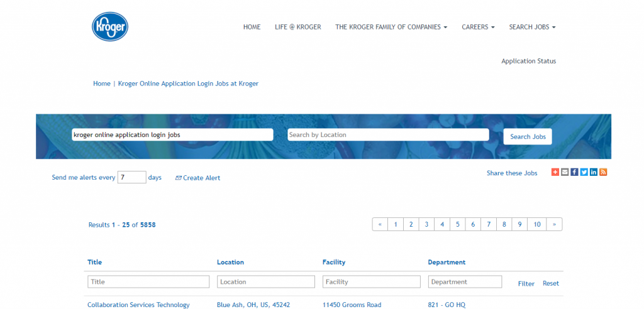The width and height of the screenshot is (644, 309).
Task: Expand the CAREERS dropdown menu
Action: coord(478,27)
